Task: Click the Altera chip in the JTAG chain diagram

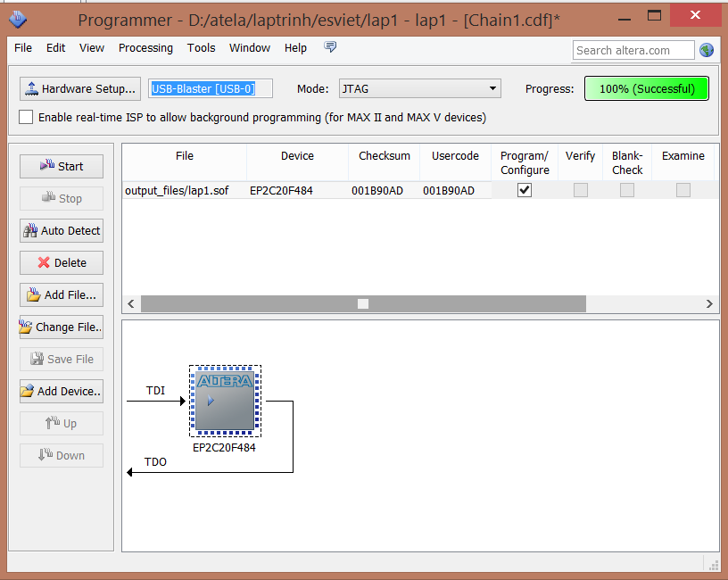Action: click(225, 401)
